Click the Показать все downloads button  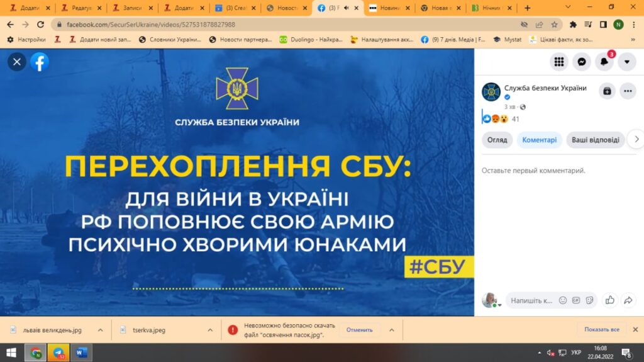(601, 329)
